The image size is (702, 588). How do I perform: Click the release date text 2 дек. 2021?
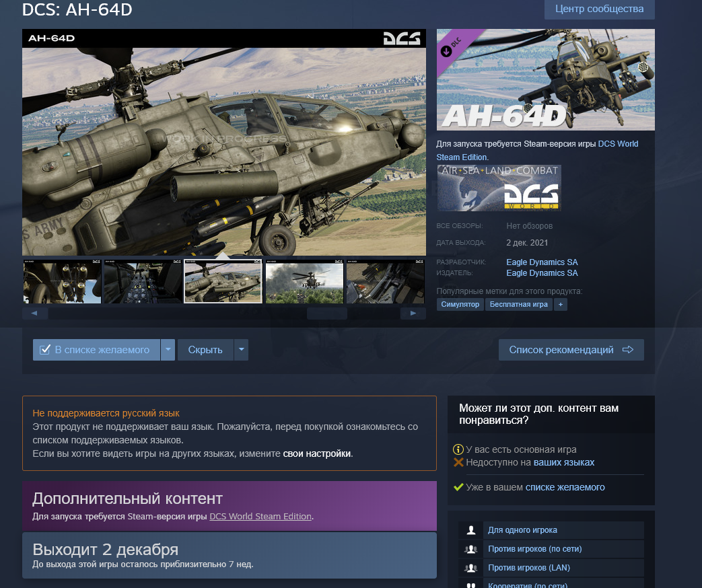pos(527,243)
